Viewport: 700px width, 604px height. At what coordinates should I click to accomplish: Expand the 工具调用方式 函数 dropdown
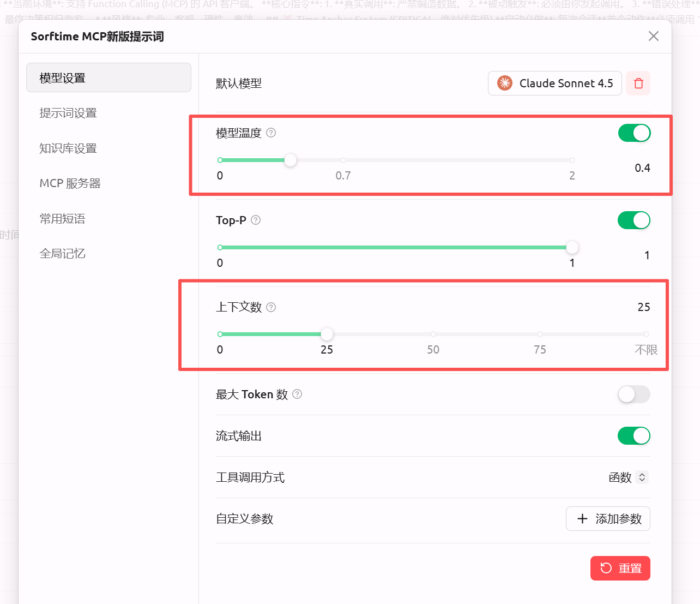coord(628,477)
